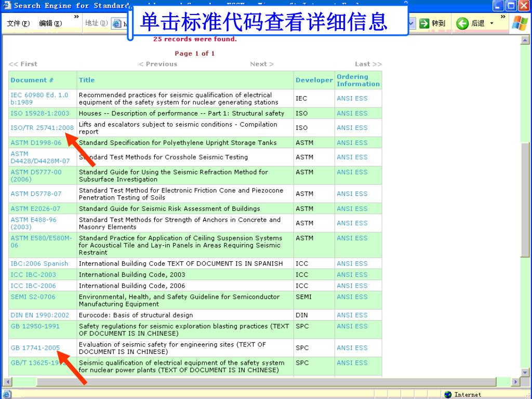Click the << First pagination link
Image resolution: width=532 pixels, height=399 pixels.
(23, 64)
